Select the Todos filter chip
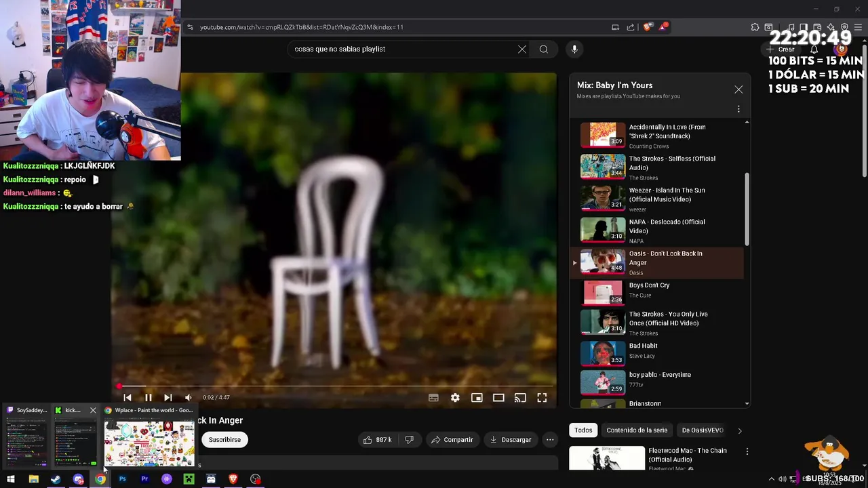The width and height of the screenshot is (868, 488). [583, 430]
